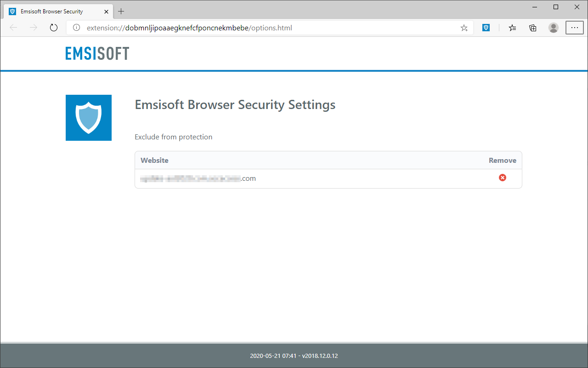Close the Emsisoft Browser Security tab
Screen dimensions: 588x368
[x=107, y=11]
